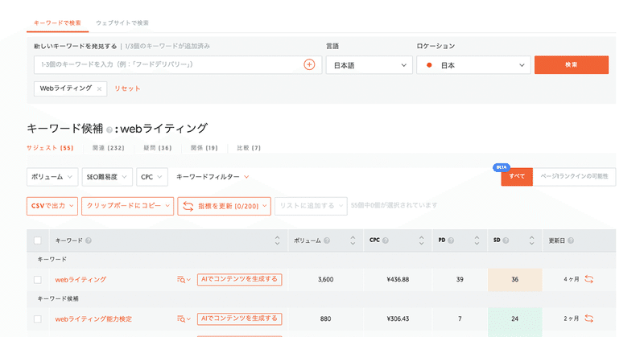Click the plus icon to add keyword

pyautogui.click(x=309, y=64)
